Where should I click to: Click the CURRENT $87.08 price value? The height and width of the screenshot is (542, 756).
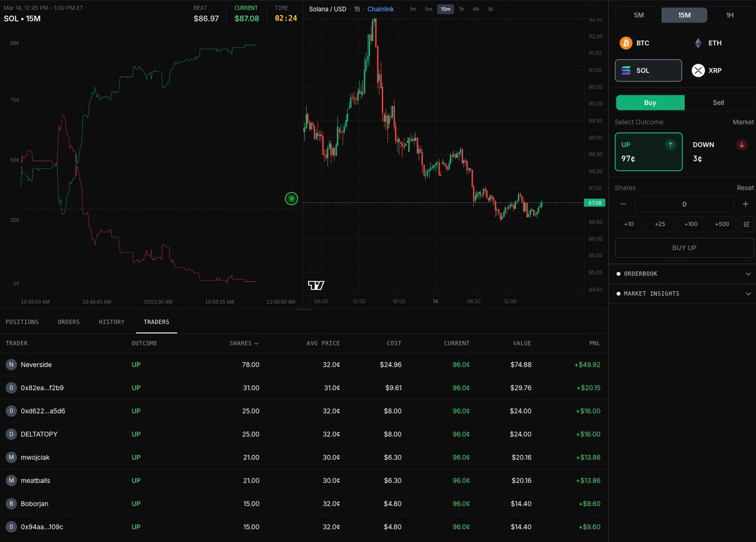(x=246, y=19)
